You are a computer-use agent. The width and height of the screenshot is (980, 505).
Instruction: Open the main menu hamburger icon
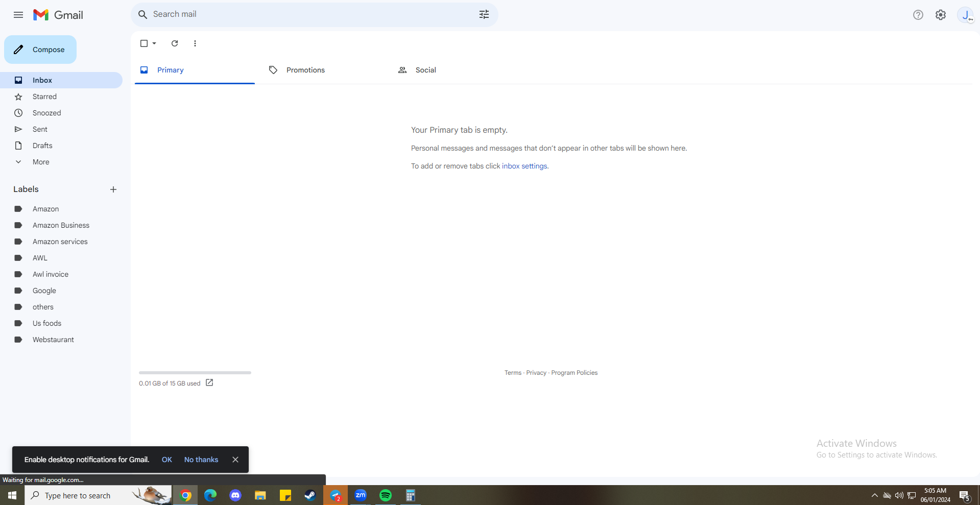[x=18, y=15]
